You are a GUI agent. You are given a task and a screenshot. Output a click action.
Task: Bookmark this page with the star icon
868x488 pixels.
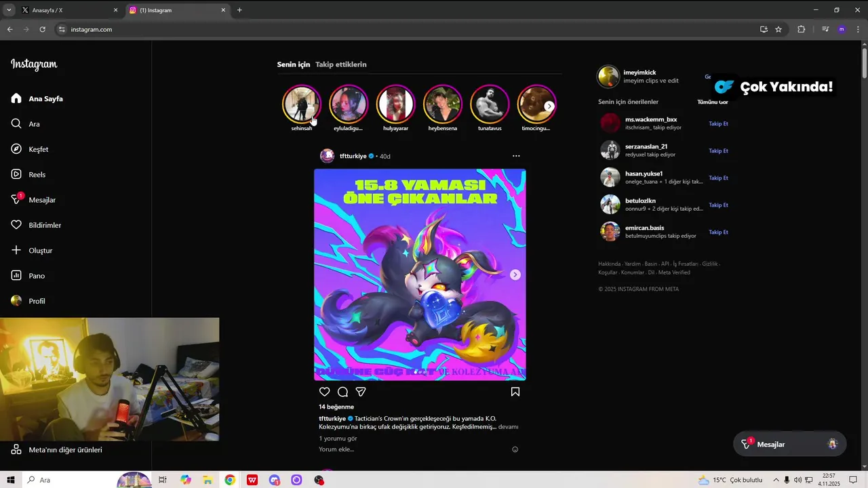[x=778, y=29]
